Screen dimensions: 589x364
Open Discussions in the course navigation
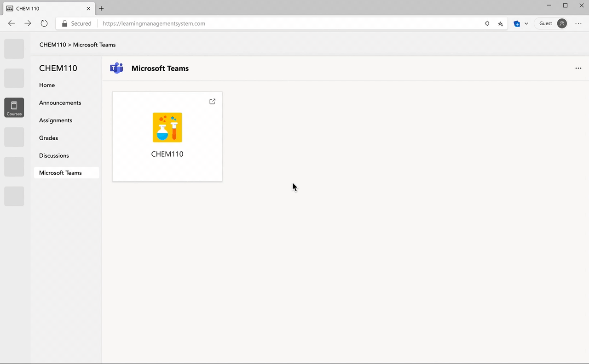(54, 155)
